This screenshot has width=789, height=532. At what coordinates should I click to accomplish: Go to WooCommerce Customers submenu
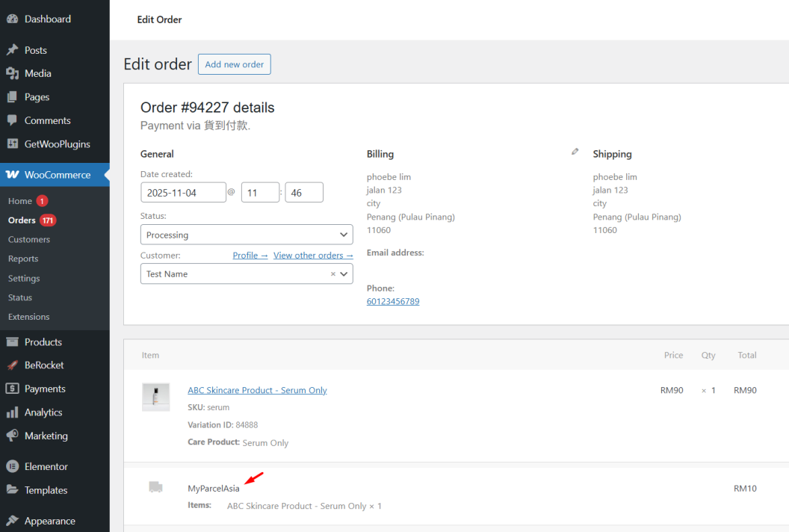(29, 240)
